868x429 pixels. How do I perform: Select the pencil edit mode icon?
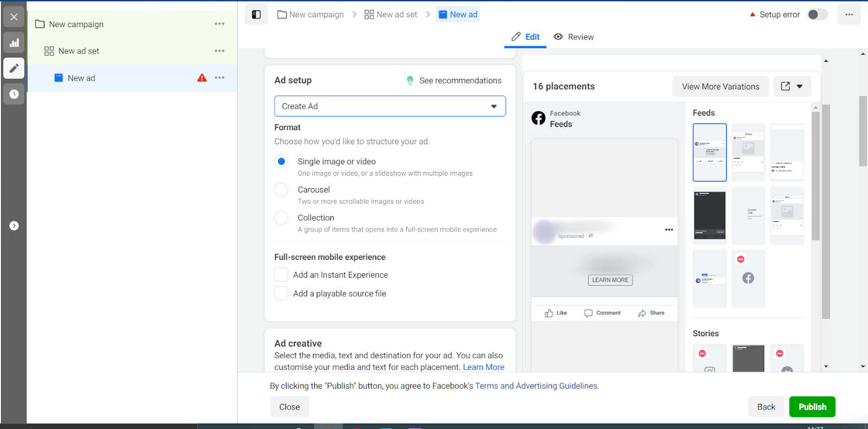[14, 68]
